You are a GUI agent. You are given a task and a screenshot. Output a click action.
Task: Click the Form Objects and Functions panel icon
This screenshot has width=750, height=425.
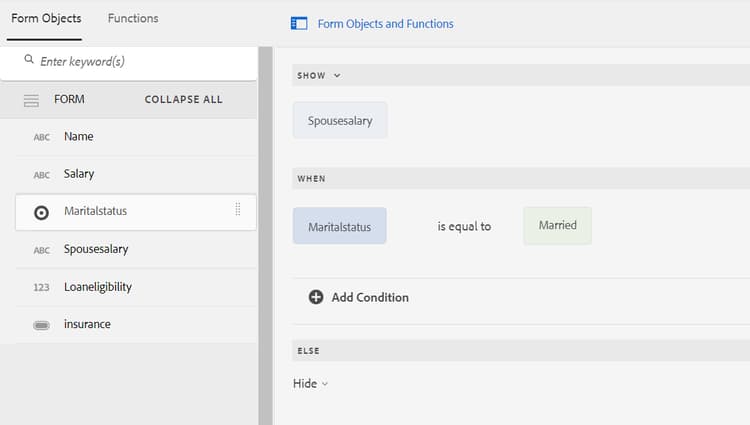(299, 23)
